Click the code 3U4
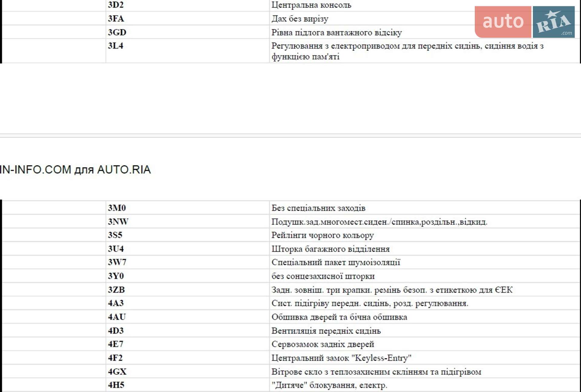The image size is (581, 392). pos(116,249)
